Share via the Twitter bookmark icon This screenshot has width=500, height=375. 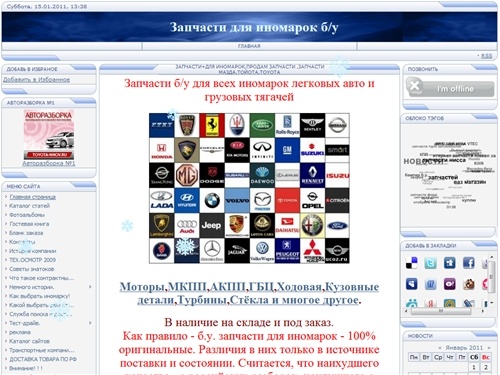[431, 263]
